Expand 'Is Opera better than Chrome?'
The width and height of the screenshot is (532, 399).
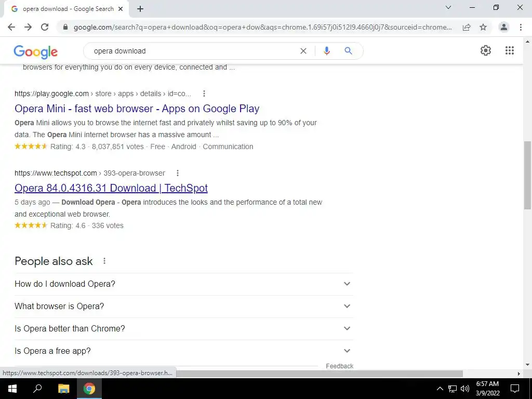pos(184,329)
